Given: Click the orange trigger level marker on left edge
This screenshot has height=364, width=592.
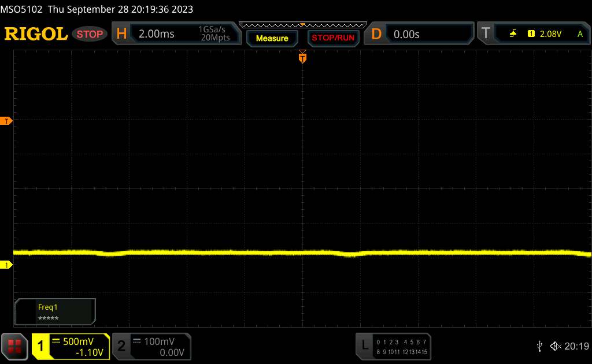Looking at the screenshot, I should click(6, 121).
